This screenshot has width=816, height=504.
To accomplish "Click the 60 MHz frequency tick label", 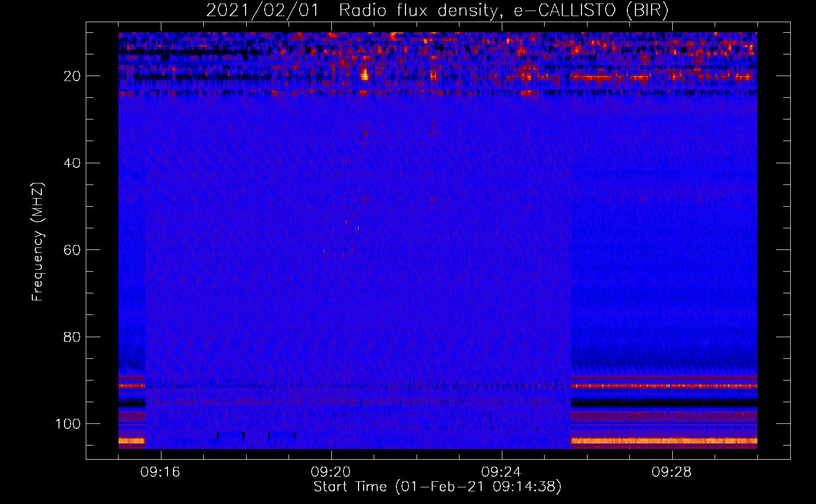I will tap(73, 250).
